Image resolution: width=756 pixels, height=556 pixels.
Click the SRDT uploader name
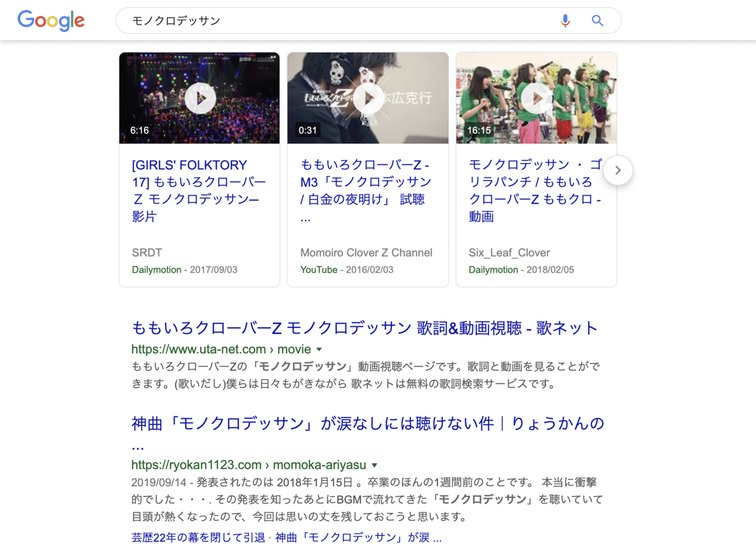pyautogui.click(x=147, y=253)
